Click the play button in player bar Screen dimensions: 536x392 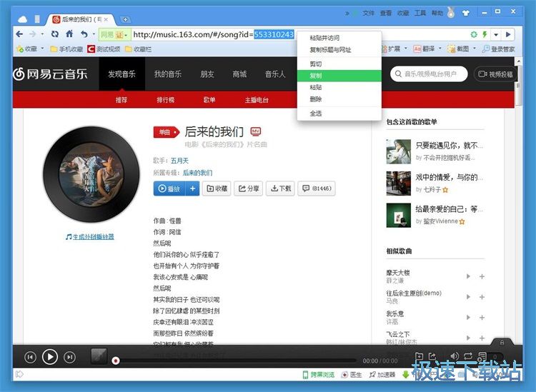[49, 356]
